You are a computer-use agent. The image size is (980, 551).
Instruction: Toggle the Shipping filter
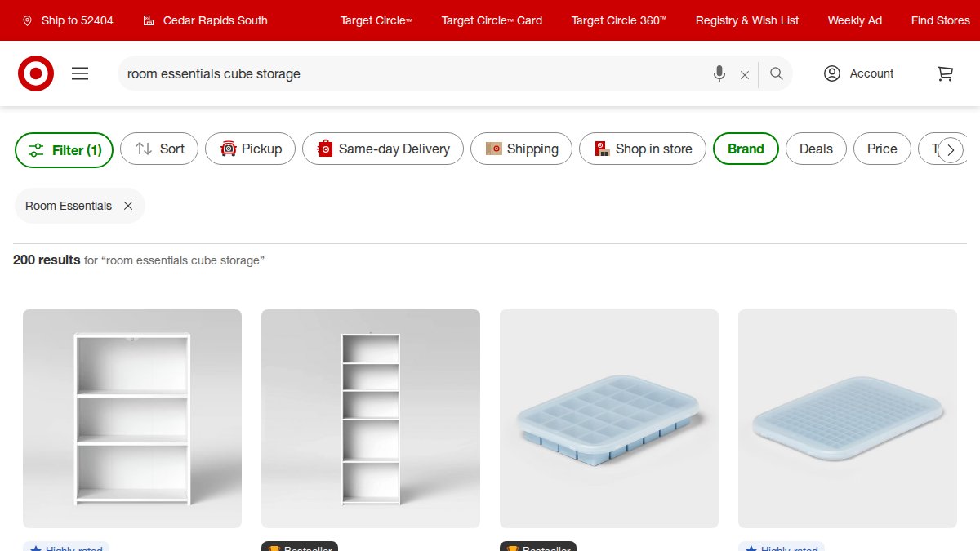tap(521, 149)
